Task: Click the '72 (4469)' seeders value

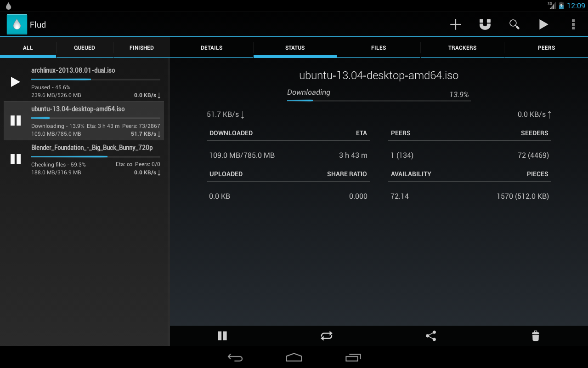Action: click(533, 155)
